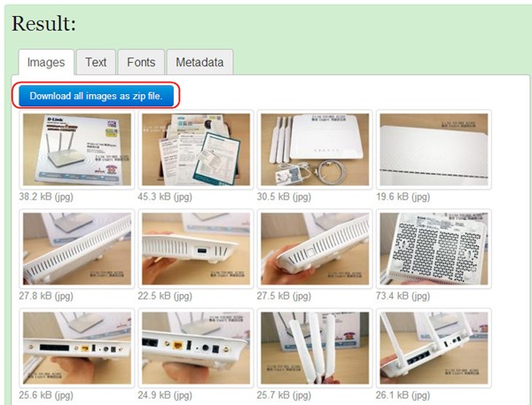
Task: Click the 73.4 kB (jpg) size label
Action: (403, 296)
